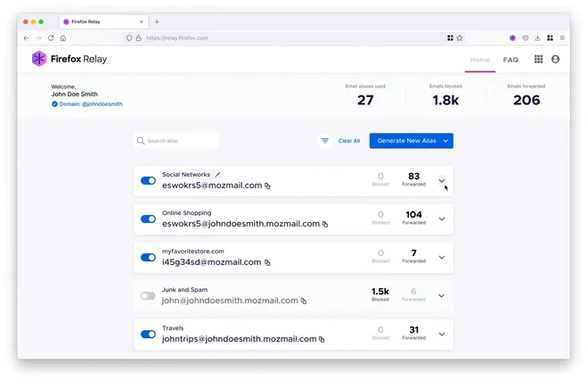Open the Pocket icon in the toolbar

coord(526,38)
